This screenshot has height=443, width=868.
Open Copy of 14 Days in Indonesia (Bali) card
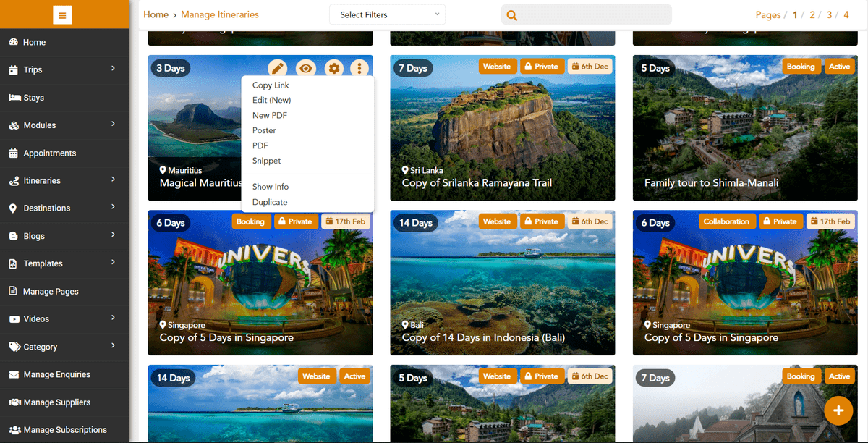(503, 283)
